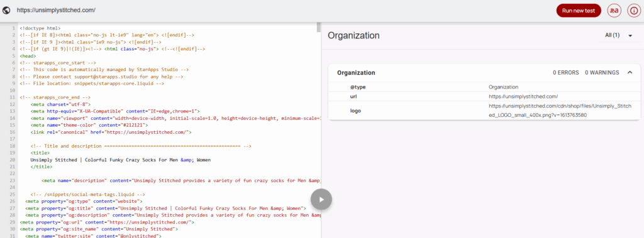Click the og:type meta line
Screen dimensions: 644x238
84,201
